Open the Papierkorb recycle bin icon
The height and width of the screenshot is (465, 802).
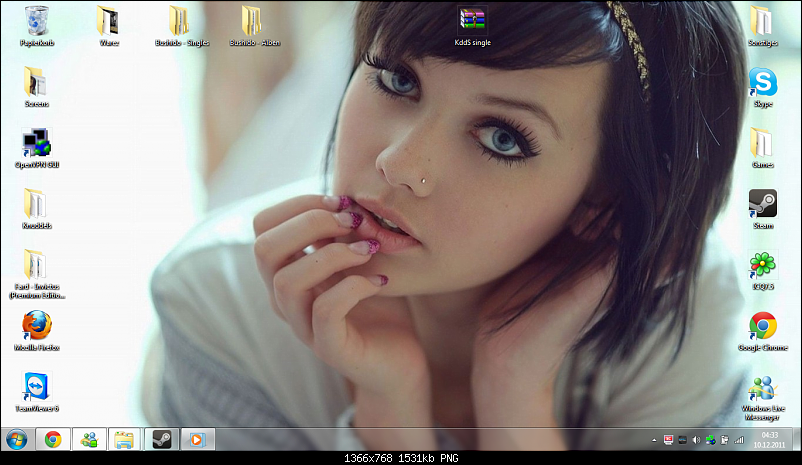pyautogui.click(x=36, y=20)
